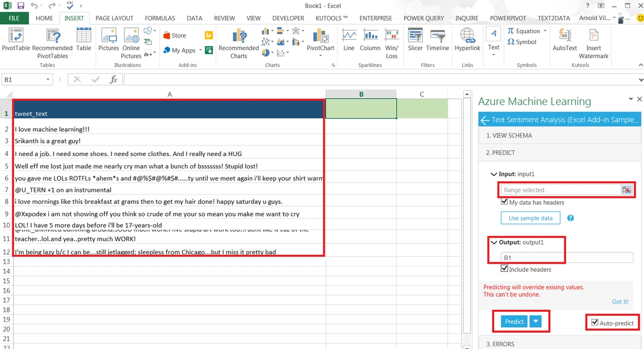Expand the My Apps dropdown
Screen dimensions: 644x349
pos(200,50)
